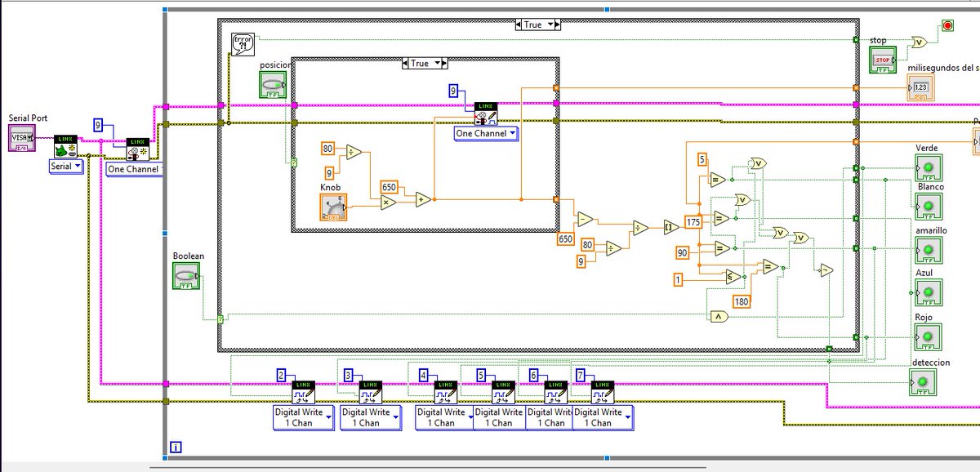Open Digital Write 1 Chan selector under pin 7
Viewport: 980px width, 472px height.
click(603, 417)
